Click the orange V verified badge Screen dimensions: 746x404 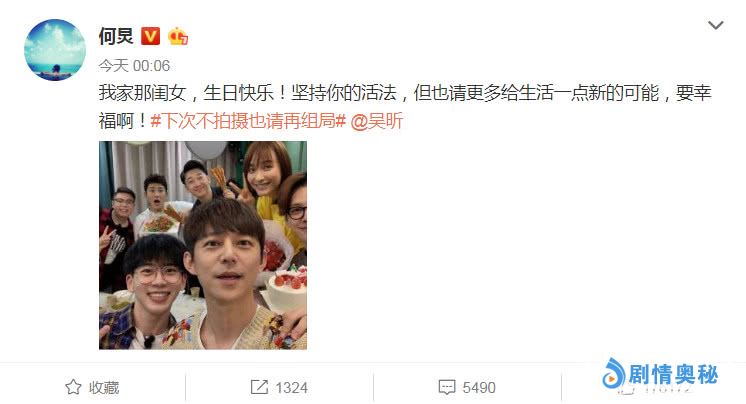(x=150, y=36)
